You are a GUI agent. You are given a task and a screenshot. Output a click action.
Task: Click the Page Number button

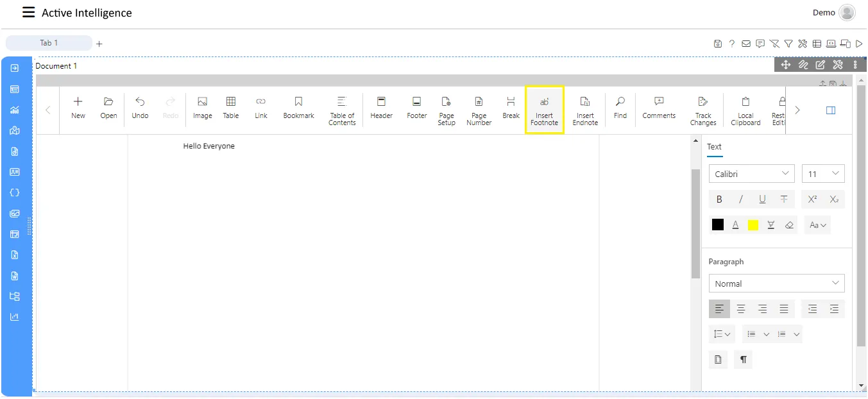[x=479, y=110]
